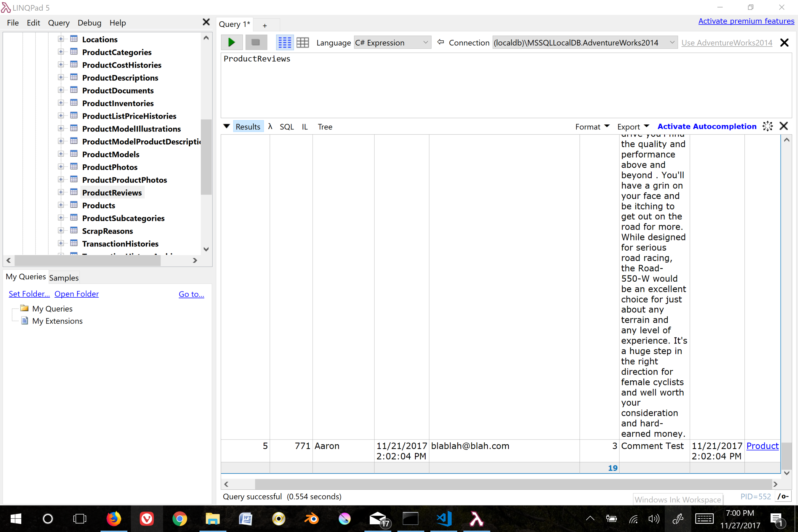798x532 pixels.
Task: Open the Query menu
Action: 59,23
